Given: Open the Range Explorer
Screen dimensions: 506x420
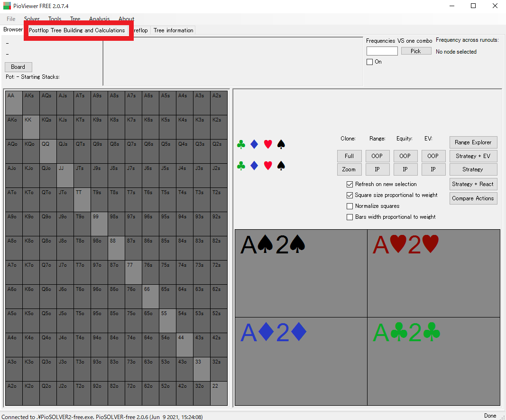Looking at the screenshot, I should pos(473,142).
